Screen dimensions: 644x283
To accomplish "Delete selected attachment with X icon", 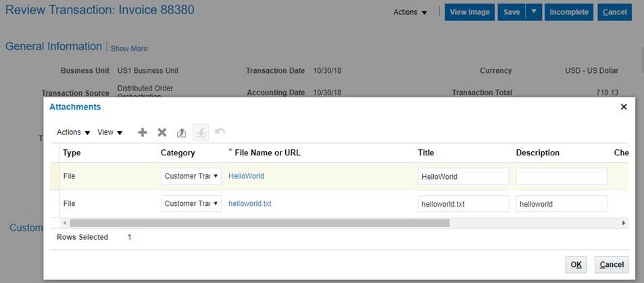I will [x=162, y=132].
